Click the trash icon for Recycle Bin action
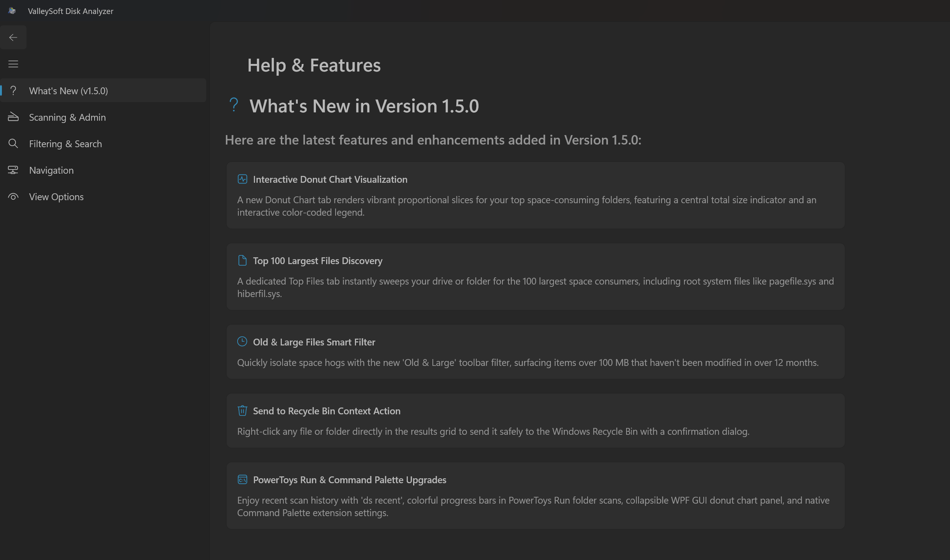 click(x=243, y=411)
